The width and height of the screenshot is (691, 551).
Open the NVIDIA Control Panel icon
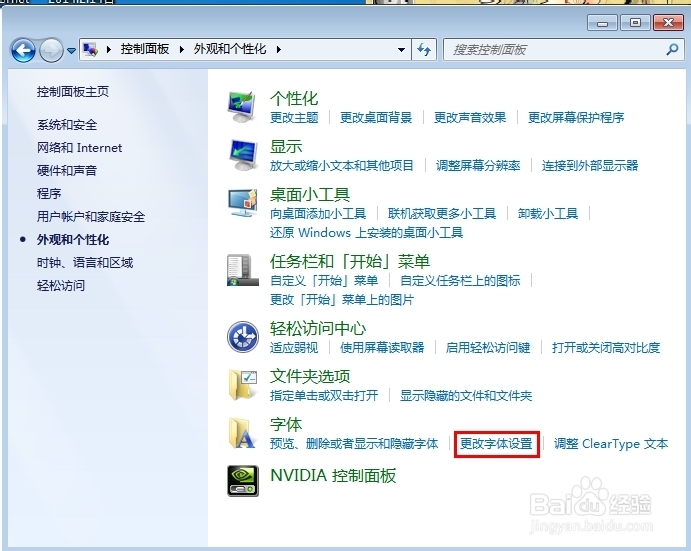(x=243, y=481)
